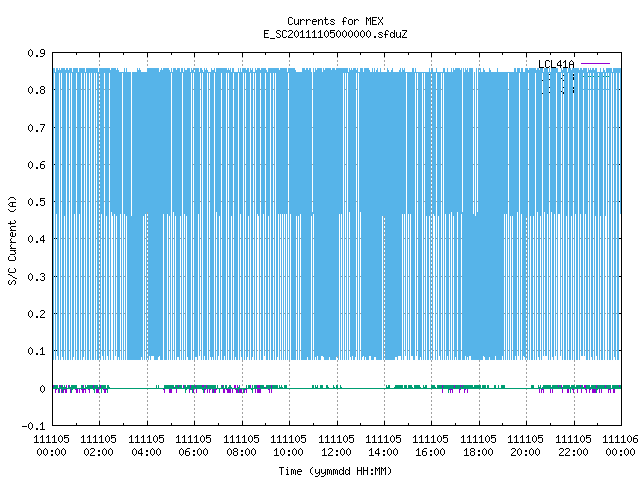Viewport: 640px width, 480px height.
Task: Select the file name 'E_SC20111105000000.sfduZ' subtitle
Action: [335, 34]
